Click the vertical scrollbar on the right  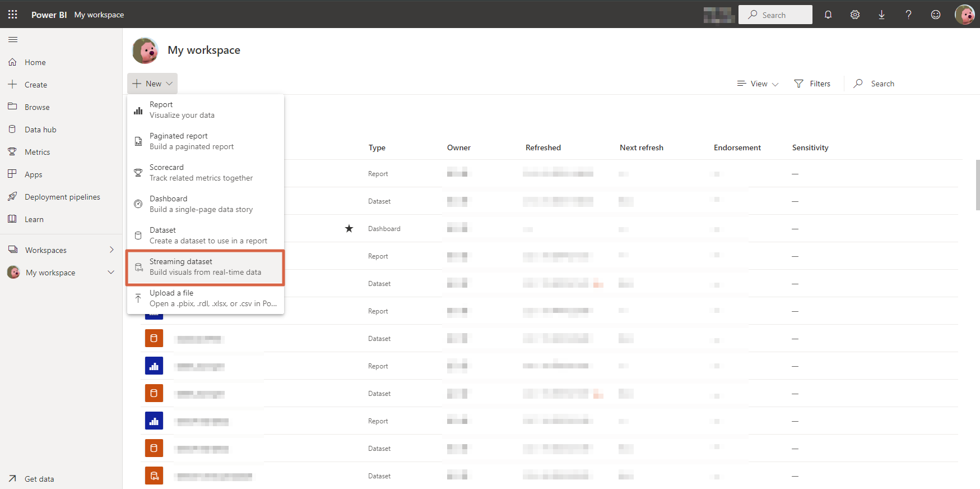point(978,185)
